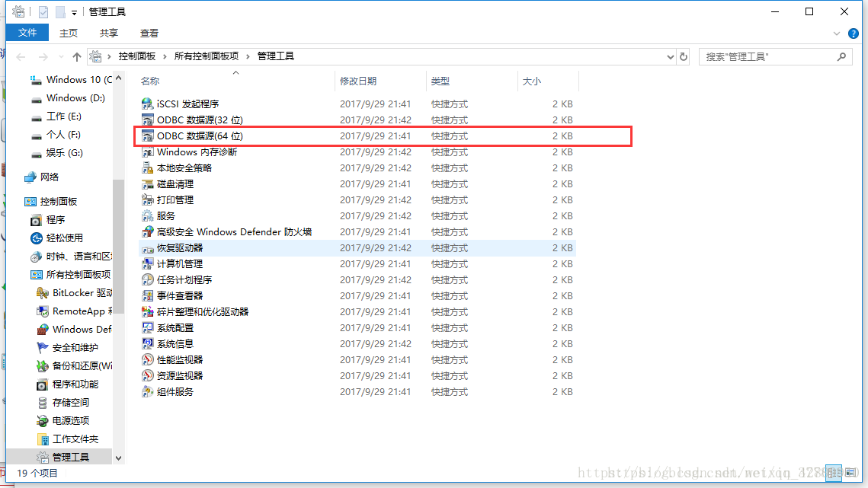Open the 文件 menu tab
868x488 pixels.
27,33
